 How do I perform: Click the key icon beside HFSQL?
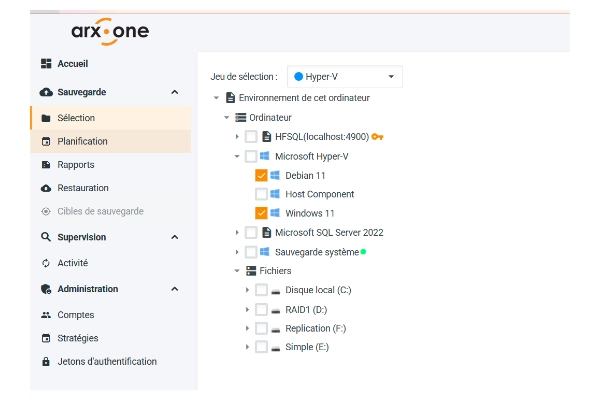coord(377,136)
